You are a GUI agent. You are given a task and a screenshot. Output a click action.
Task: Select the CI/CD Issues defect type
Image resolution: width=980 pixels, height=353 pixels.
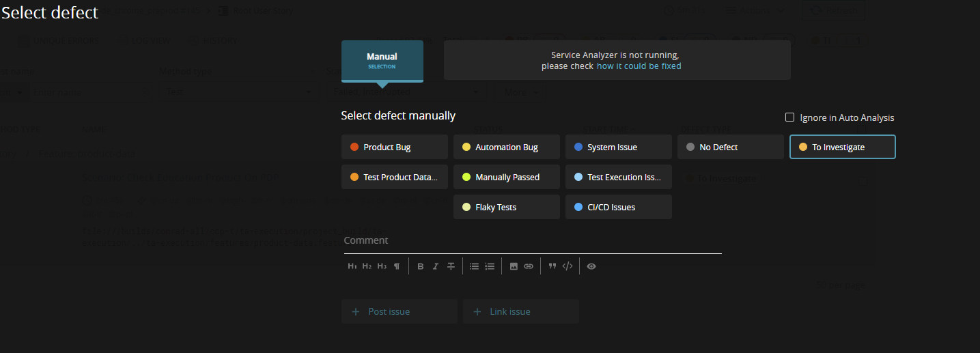coord(619,207)
